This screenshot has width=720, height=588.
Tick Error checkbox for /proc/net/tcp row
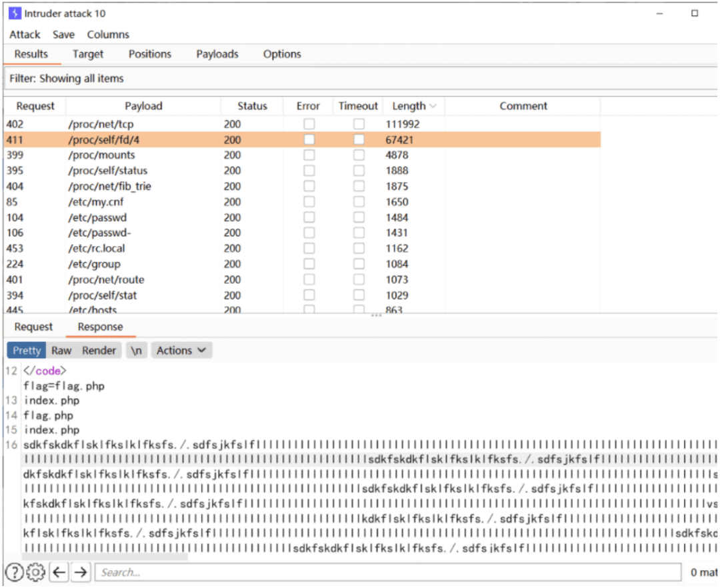(309, 124)
